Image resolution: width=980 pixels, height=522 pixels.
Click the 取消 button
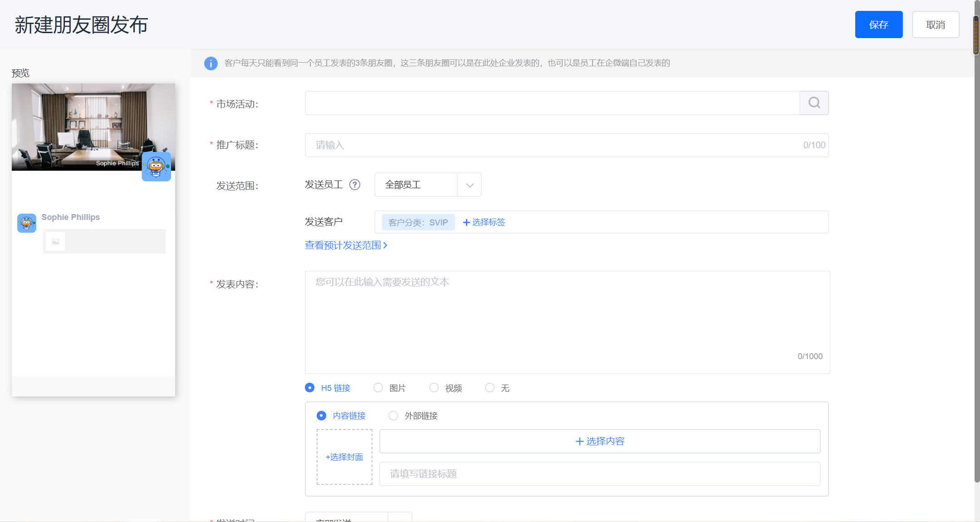(x=936, y=24)
